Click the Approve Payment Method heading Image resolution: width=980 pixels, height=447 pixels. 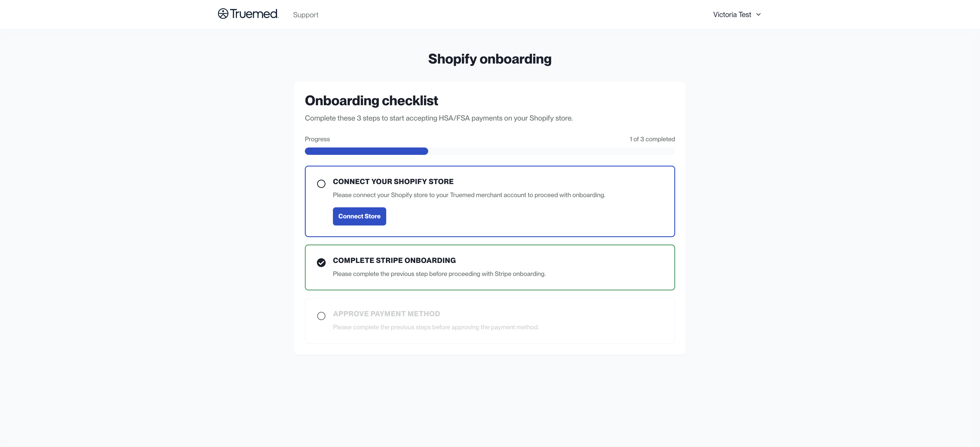386,313
